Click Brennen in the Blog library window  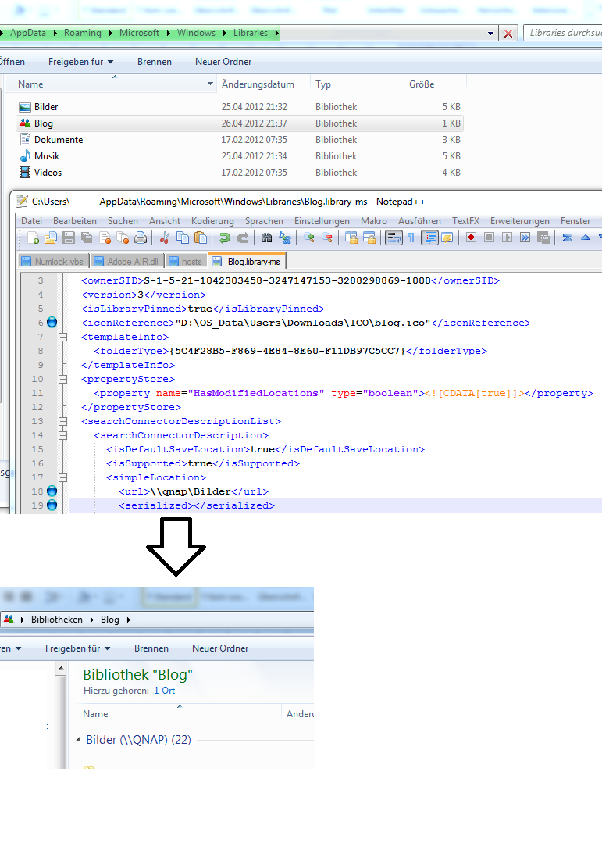pyautogui.click(x=151, y=648)
